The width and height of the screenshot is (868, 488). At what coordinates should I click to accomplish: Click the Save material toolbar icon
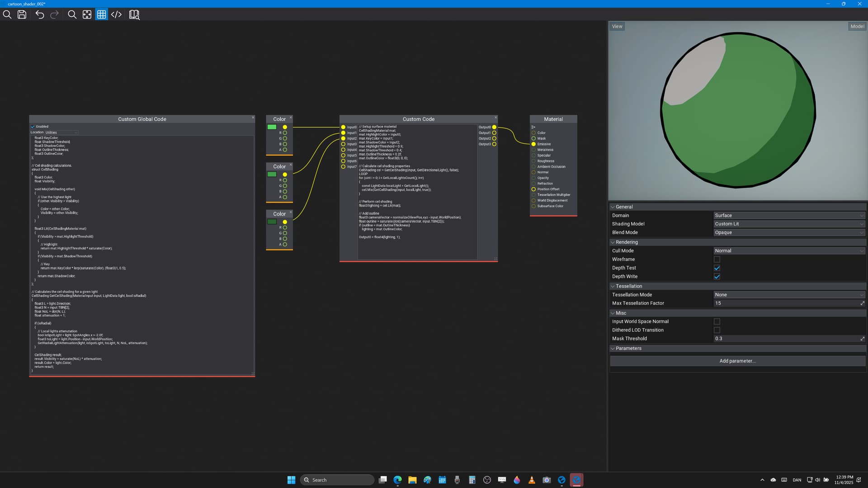tap(22, 14)
